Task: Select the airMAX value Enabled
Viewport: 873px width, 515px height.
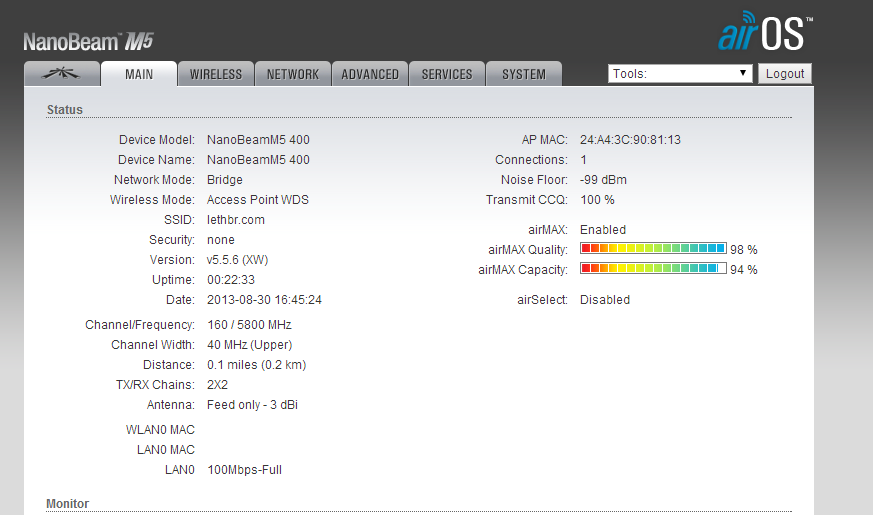Action: coord(603,230)
